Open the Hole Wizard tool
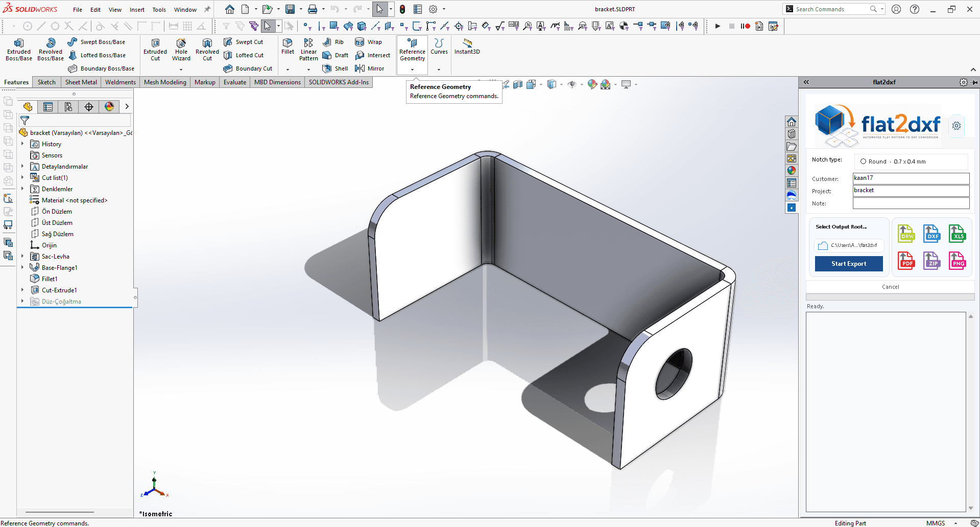This screenshot has width=980, height=527. pos(181,50)
